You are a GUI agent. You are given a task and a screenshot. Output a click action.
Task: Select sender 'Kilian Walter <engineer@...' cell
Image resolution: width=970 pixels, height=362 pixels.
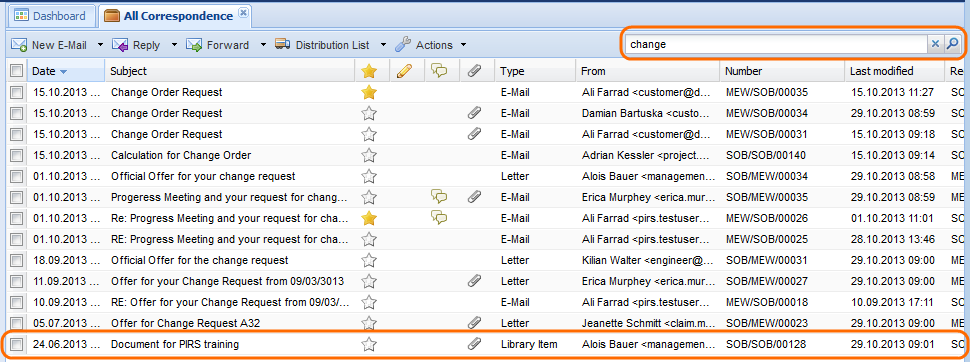pyautogui.click(x=648, y=260)
